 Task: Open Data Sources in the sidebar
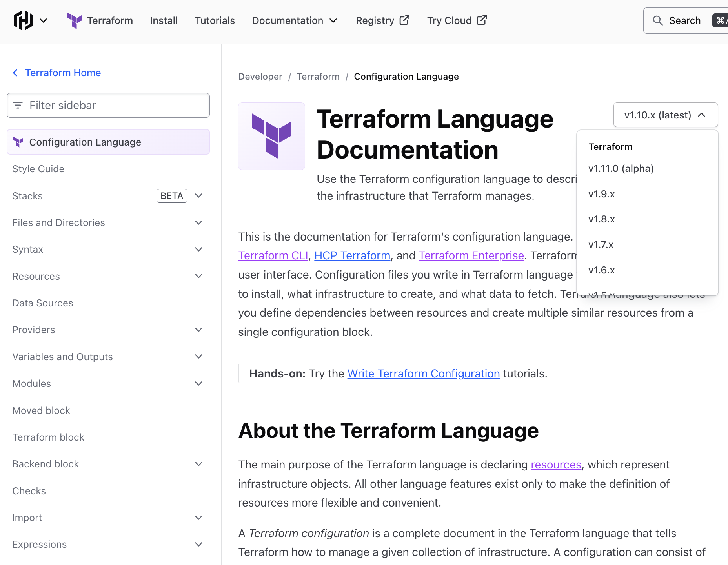click(x=43, y=303)
